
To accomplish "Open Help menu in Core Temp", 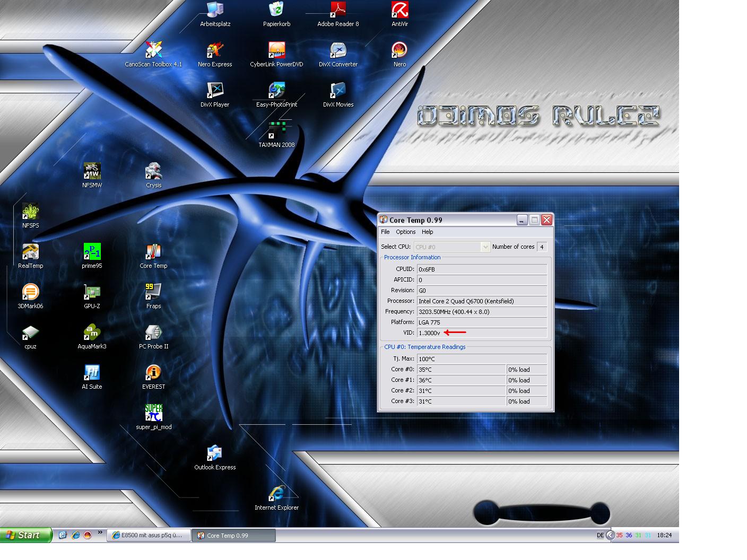I will (428, 232).
